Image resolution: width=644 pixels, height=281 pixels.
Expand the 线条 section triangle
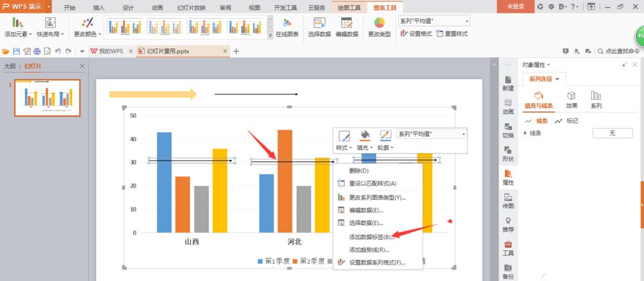coord(526,133)
